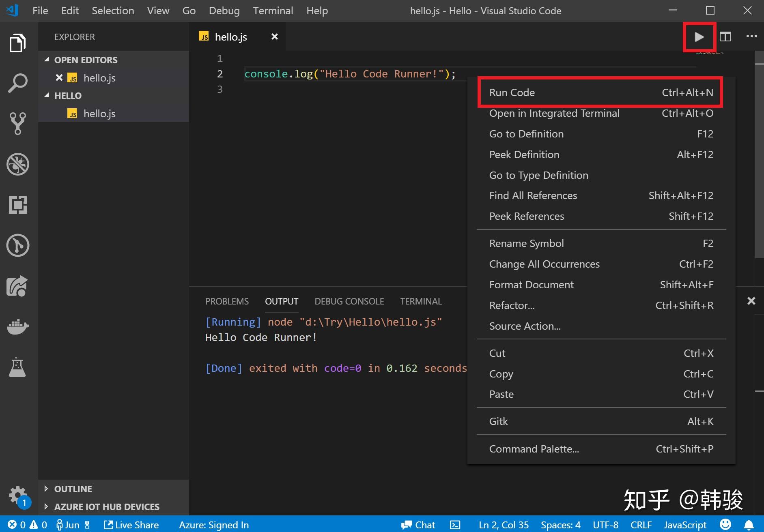Open the Terminal menu

pos(273,11)
